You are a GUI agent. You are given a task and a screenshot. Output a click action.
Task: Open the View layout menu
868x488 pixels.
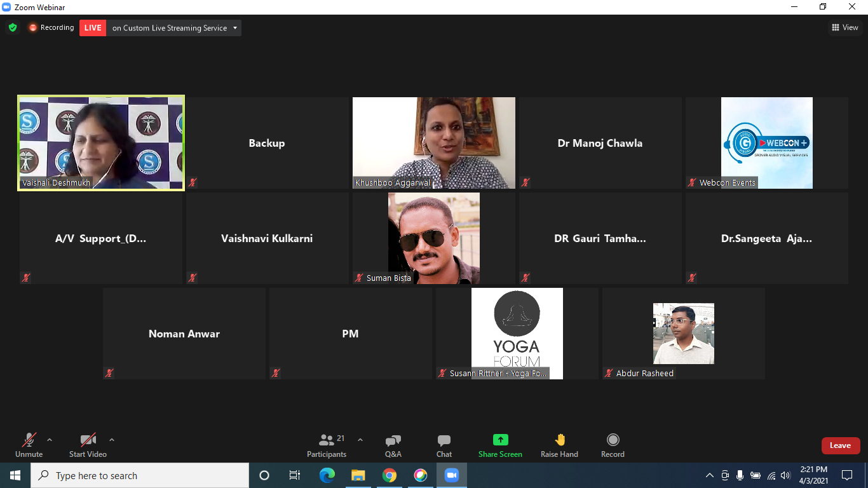(844, 27)
